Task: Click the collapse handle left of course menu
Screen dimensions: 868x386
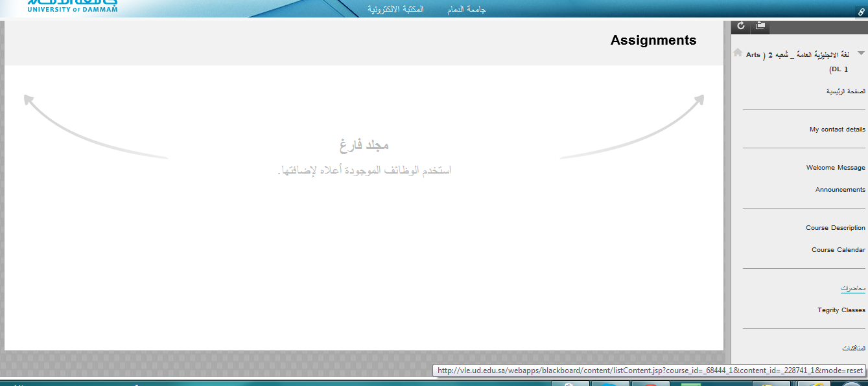Action: pyautogui.click(x=727, y=194)
